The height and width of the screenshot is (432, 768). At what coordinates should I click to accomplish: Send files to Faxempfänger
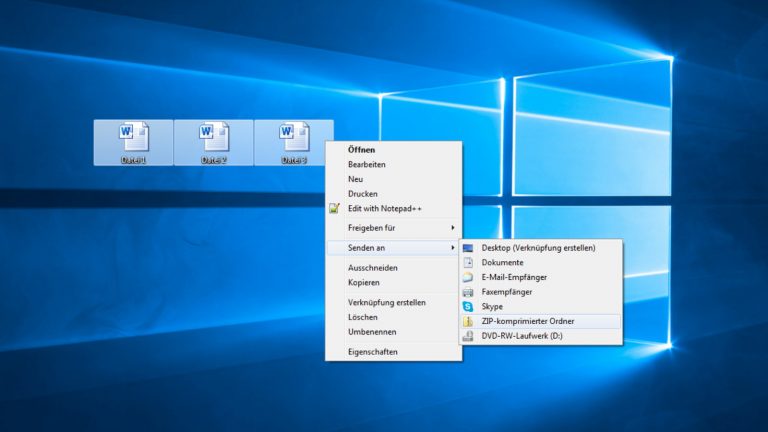(x=507, y=291)
